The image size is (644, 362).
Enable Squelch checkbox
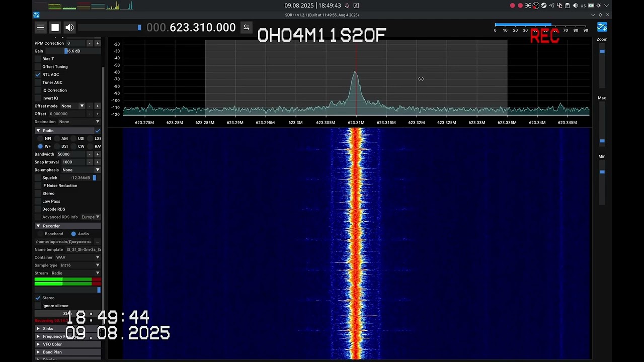click(x=38, y=177)
